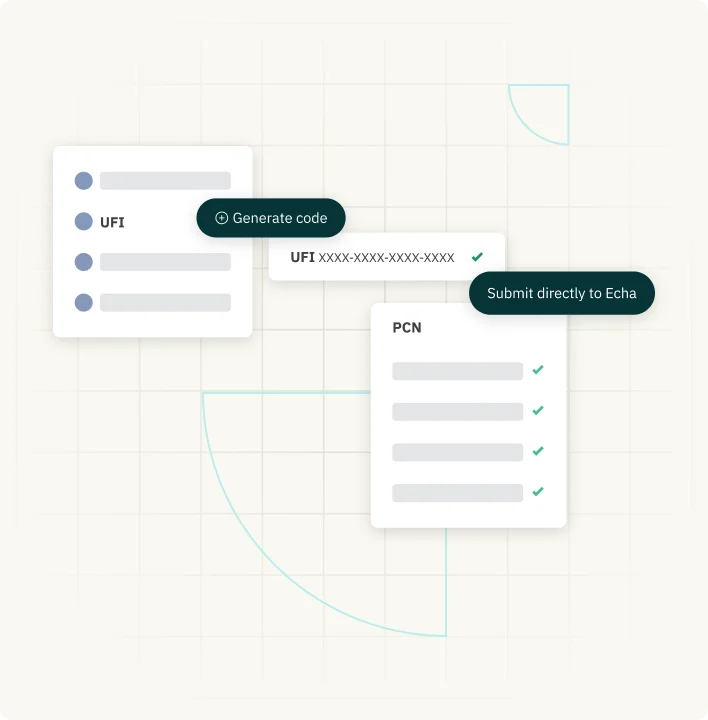Image resolution: width=708 pixels, height=720 pixels.
Task: Click the plus icon in Generate code
Action: (x=221, y=218)
